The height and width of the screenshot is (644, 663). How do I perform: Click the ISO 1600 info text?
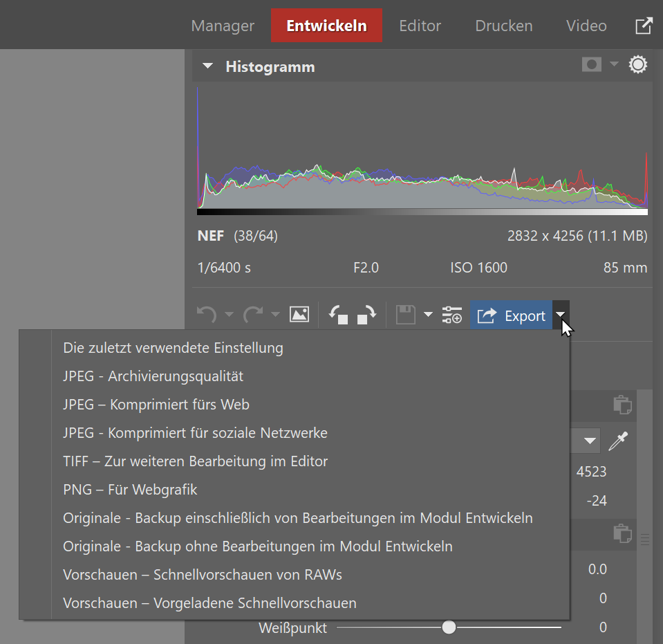(x=478, y=268)
